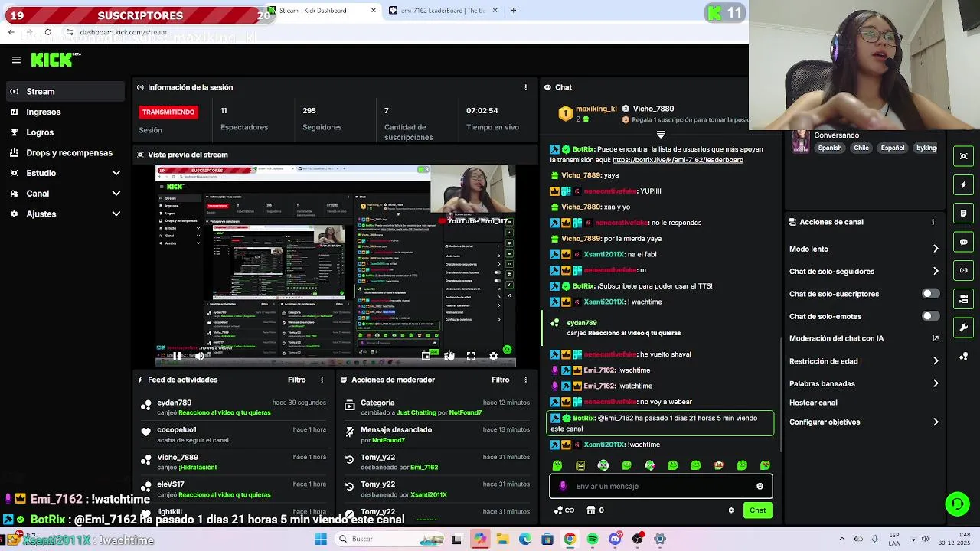Screen dimensions: 980x551
Task: Open Logros in the sidebar
Action: pyautogui.click(x=64, y=132)
